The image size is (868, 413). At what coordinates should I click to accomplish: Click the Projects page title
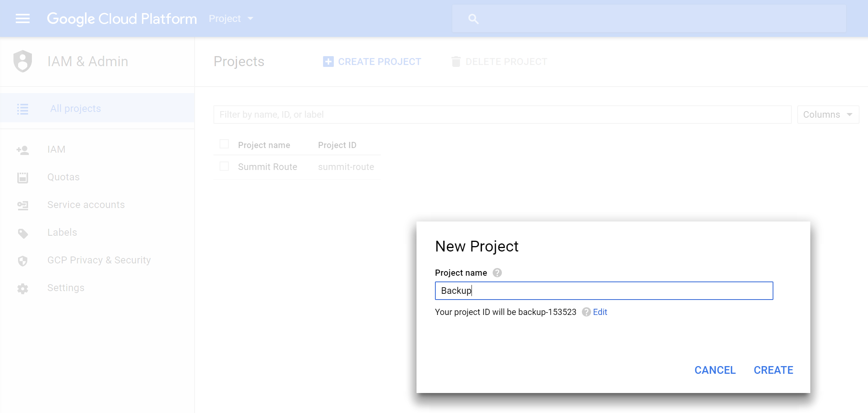(x=239, y=62)
